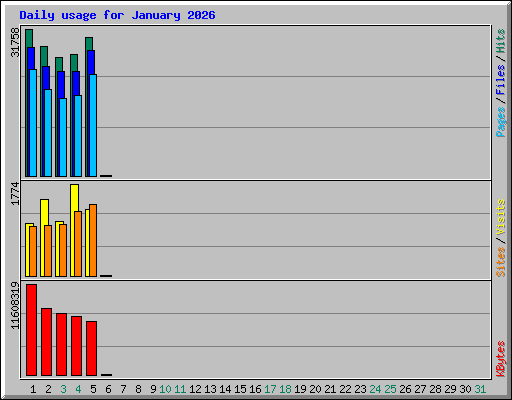Viewport: 512px width, 400px height.
Task: Click day number 1 on the axis
Action: (x=33, y=389)
